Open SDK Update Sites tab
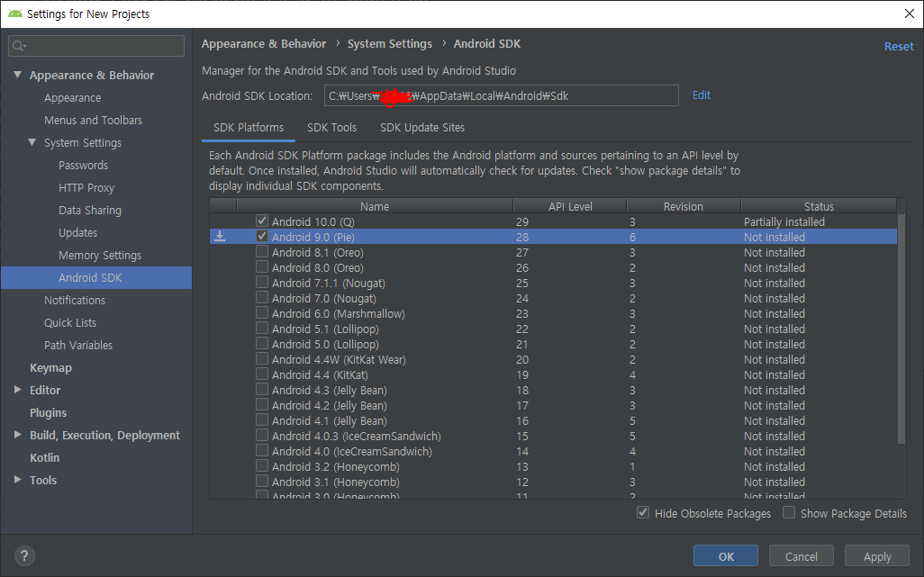The image size is (924, 577). pos(422,128)
